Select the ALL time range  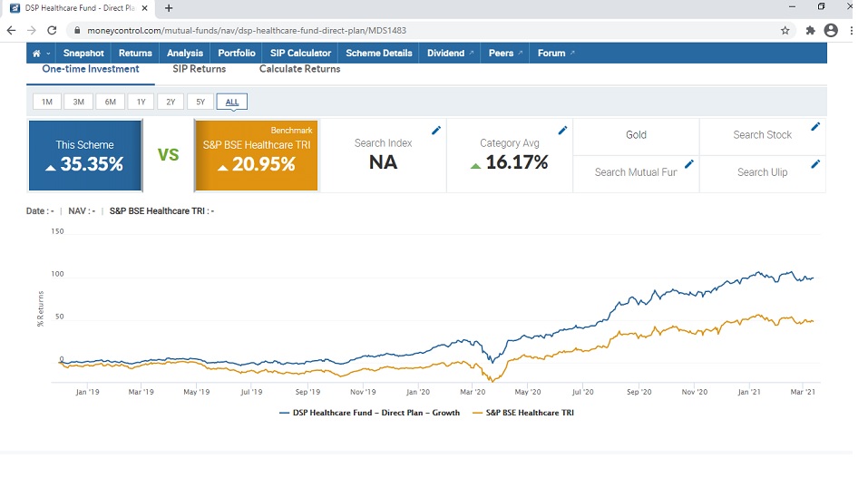(x=232, y=102)
